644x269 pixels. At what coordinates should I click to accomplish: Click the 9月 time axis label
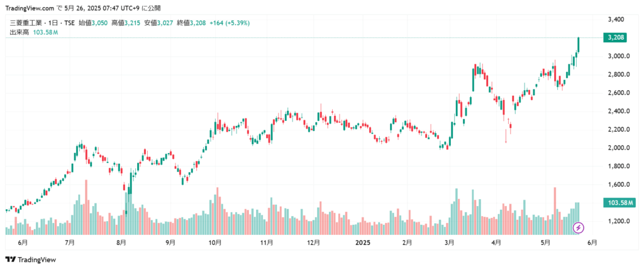click(x=170, y=243)
